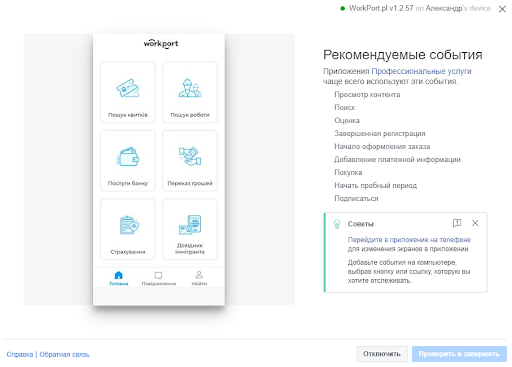Click the Отключить button
The height and width of the screenshot is (367, 512).
coord(382,354)
